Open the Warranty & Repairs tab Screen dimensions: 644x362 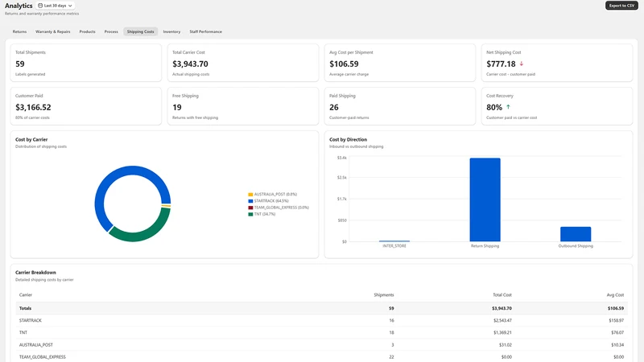[52, 31]
